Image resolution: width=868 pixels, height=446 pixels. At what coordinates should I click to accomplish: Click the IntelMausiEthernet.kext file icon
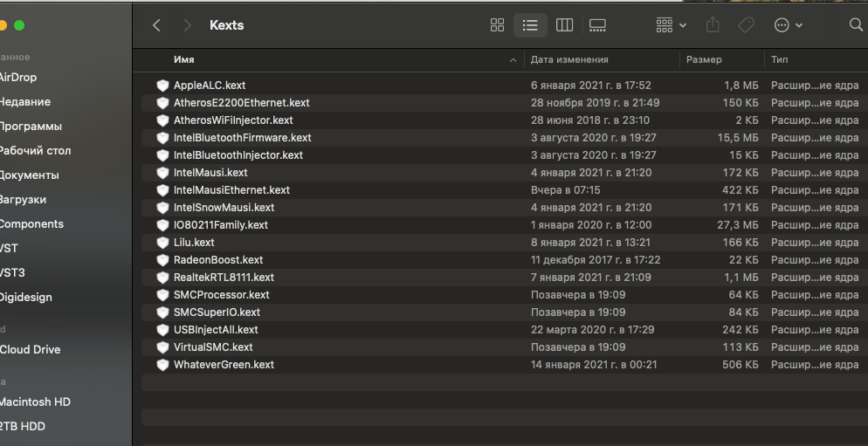(162, 189)
